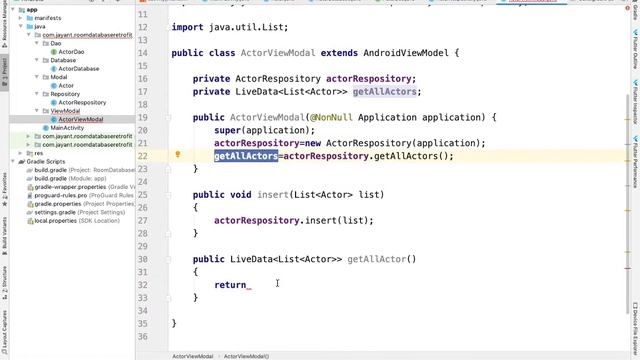Open the Layout Captures side tab

4,332
